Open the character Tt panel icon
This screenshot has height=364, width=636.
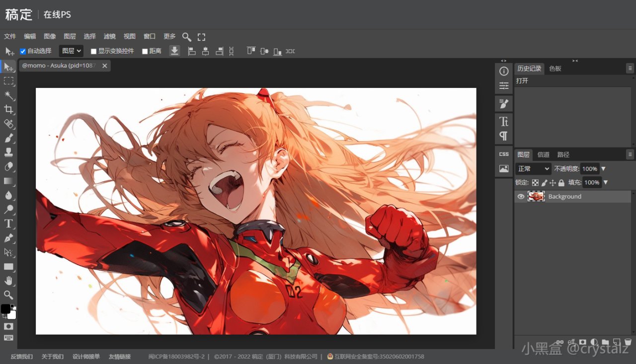click(504, 121)
